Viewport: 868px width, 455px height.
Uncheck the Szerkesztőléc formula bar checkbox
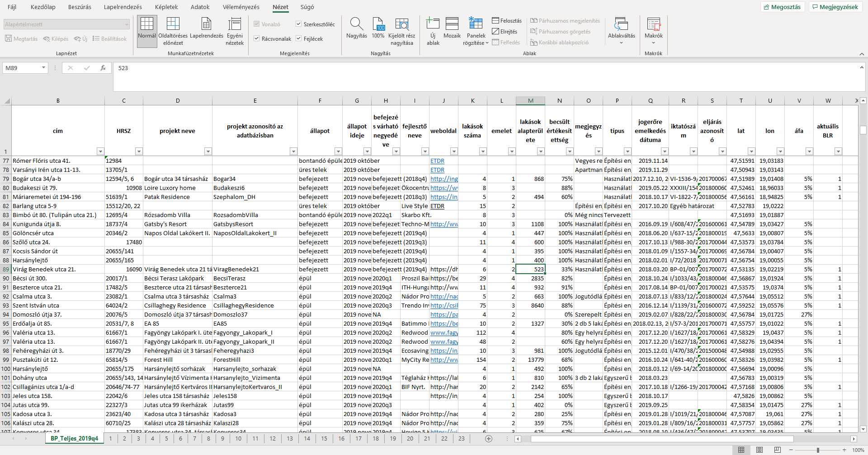(299, 24)
